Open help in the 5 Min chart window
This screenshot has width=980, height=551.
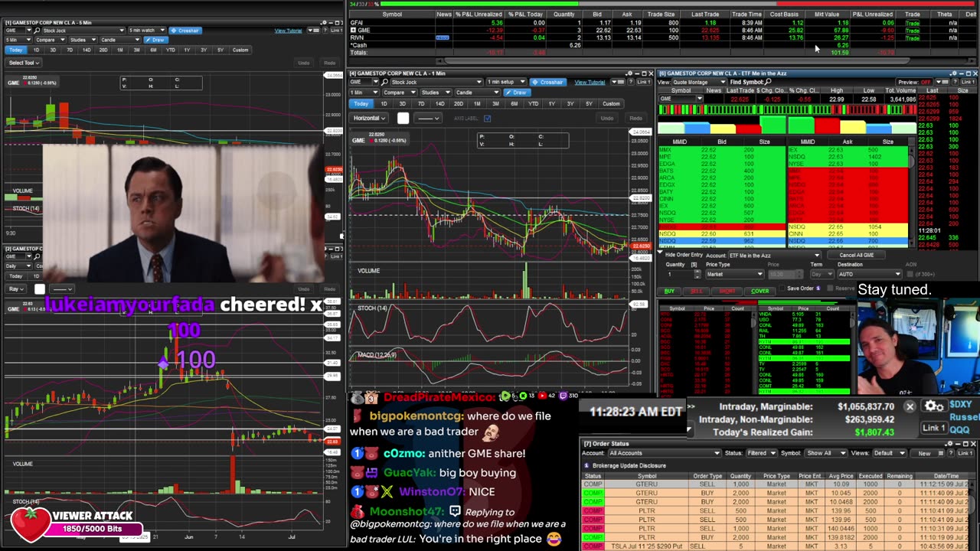click(x=325, y=31)
